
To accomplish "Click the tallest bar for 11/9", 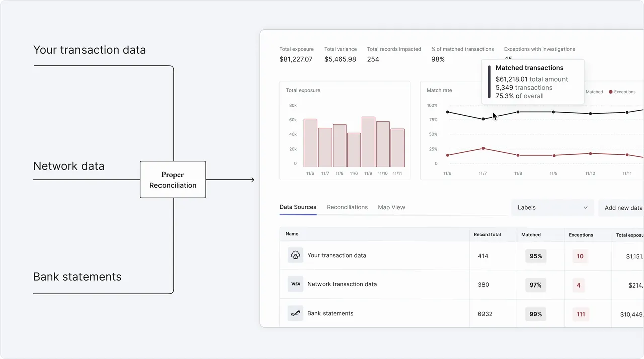I will coord(368,142).
